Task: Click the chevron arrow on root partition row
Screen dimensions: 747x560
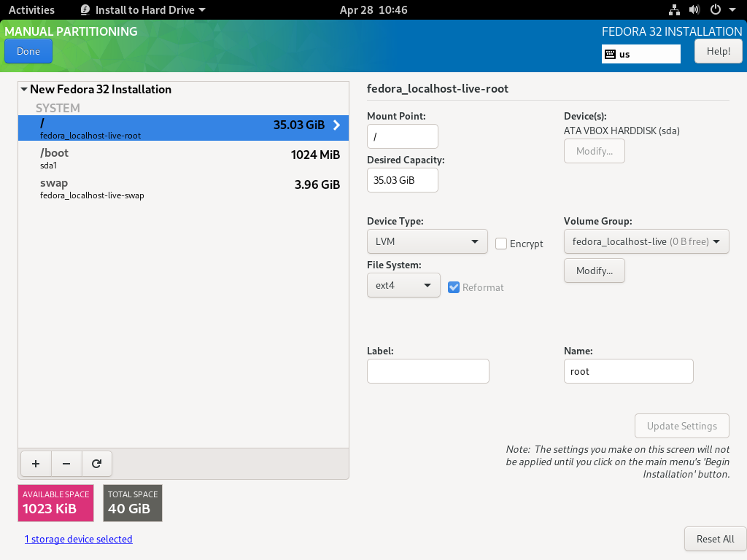Action: (x=337, y=125)
